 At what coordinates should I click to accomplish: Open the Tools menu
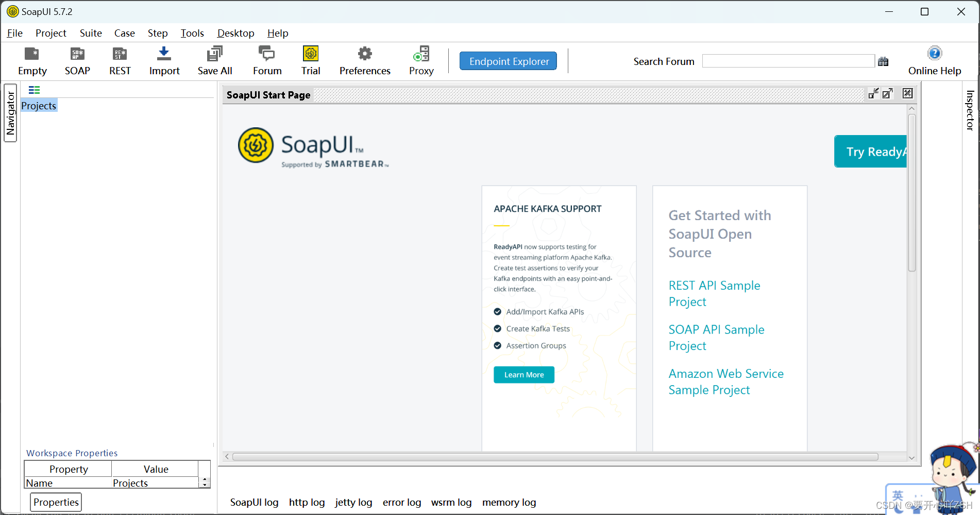pyautogui.click(x=192, y=33)
